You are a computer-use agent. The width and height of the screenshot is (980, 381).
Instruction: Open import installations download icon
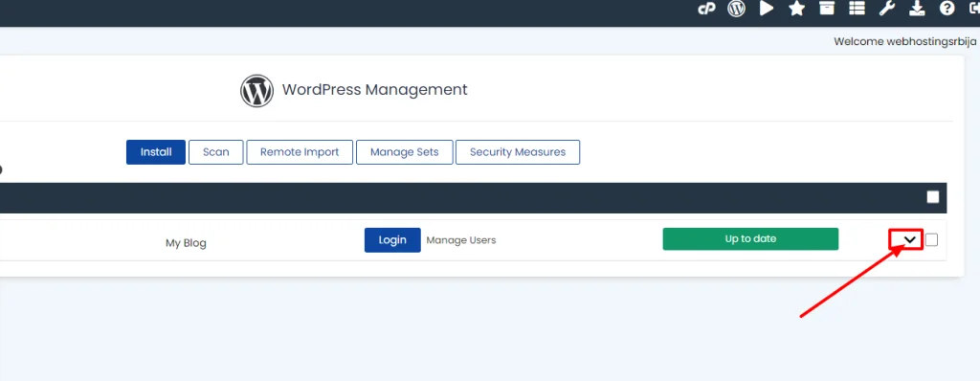click(x=917, y=8)
